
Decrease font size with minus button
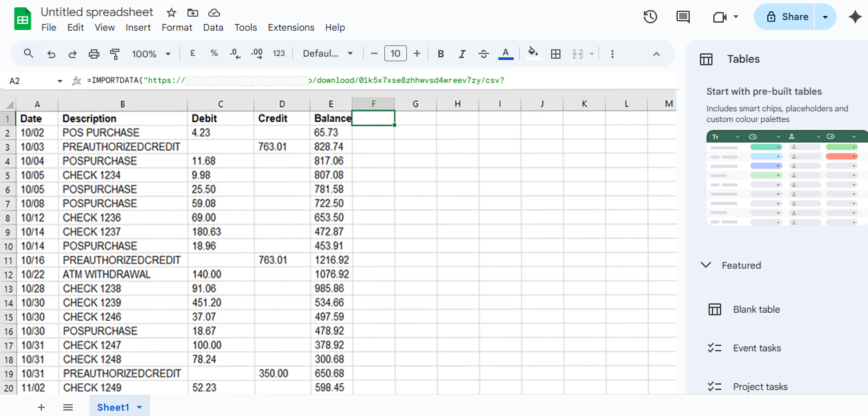click(374, 54)
